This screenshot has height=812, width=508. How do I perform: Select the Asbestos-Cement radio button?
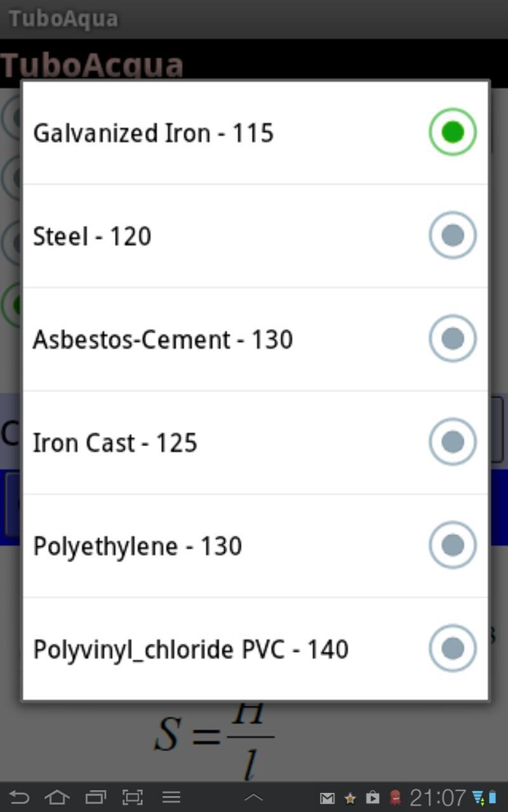(x=452, y=339)
